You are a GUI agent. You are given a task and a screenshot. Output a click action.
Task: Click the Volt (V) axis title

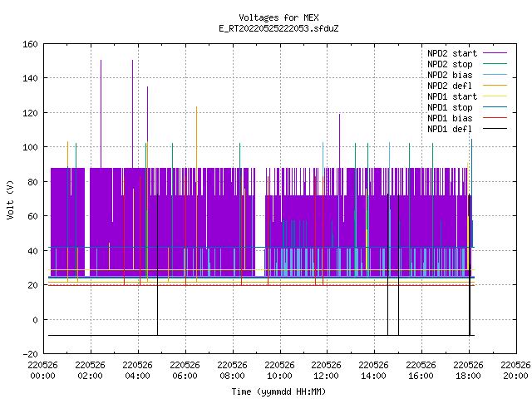10,200
